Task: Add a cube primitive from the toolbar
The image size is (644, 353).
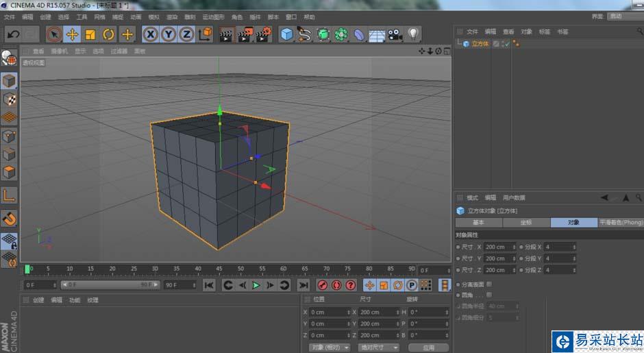Action: coord(287,34)
